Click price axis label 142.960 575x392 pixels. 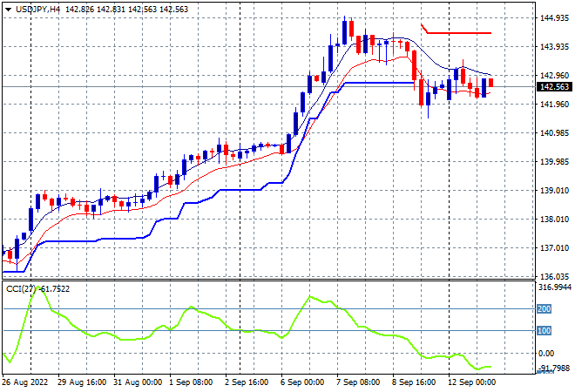(x=554, y=75)
